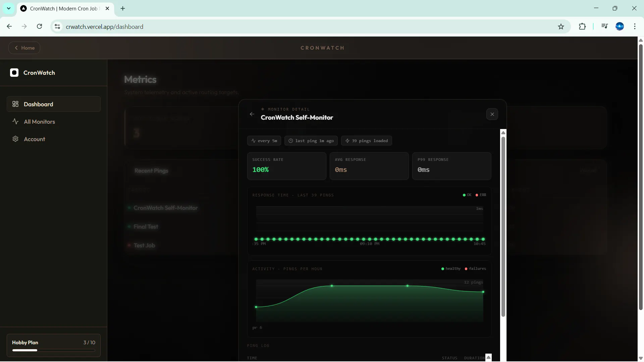Click the CronWatch logo icon
This screenshot has height=362, width=644.
tap(14, 73)
